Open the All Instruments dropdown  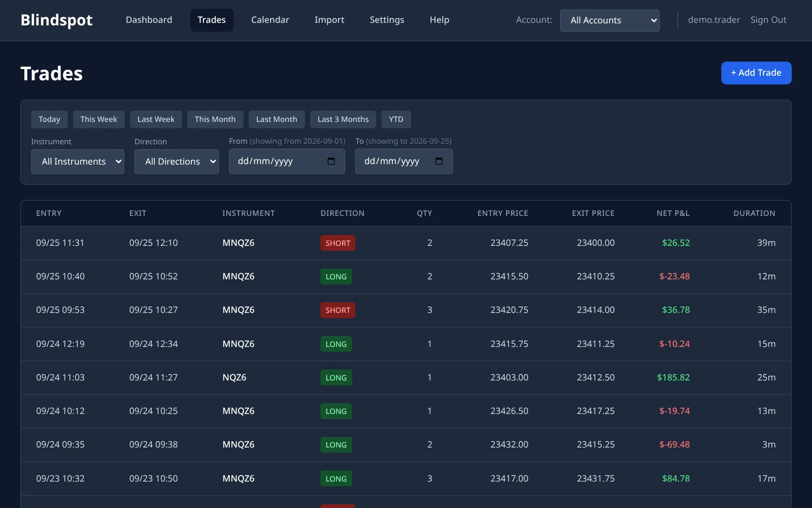pos(78,162)
